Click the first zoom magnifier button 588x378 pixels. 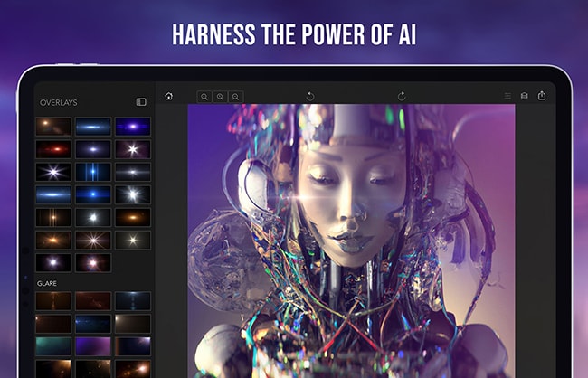click(x=204, y=97)
